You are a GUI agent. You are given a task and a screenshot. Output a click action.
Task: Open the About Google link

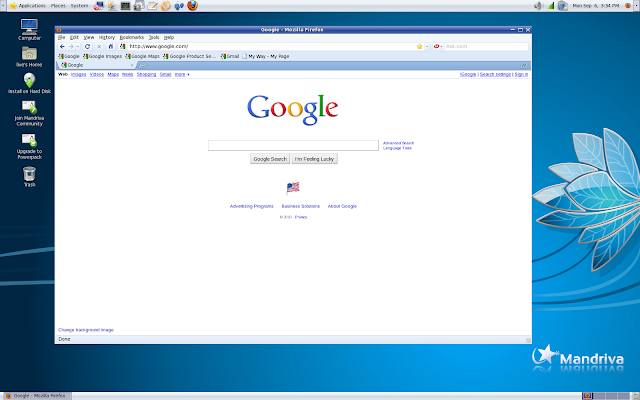click(342, 207)
